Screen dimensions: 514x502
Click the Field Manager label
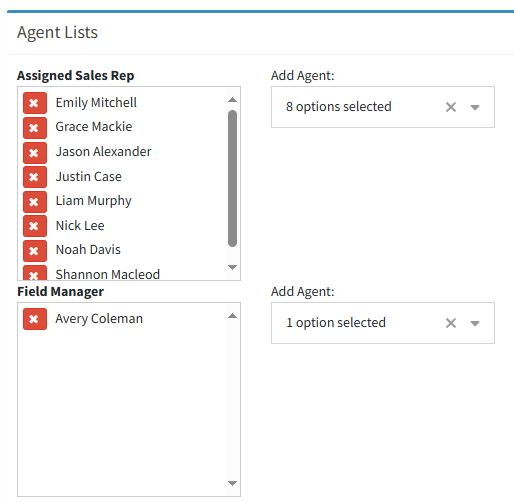(60, 292)
